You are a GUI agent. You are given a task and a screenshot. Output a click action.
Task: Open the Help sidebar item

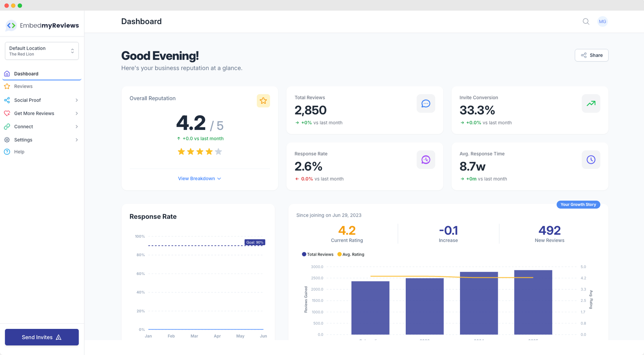click(19, 152)
